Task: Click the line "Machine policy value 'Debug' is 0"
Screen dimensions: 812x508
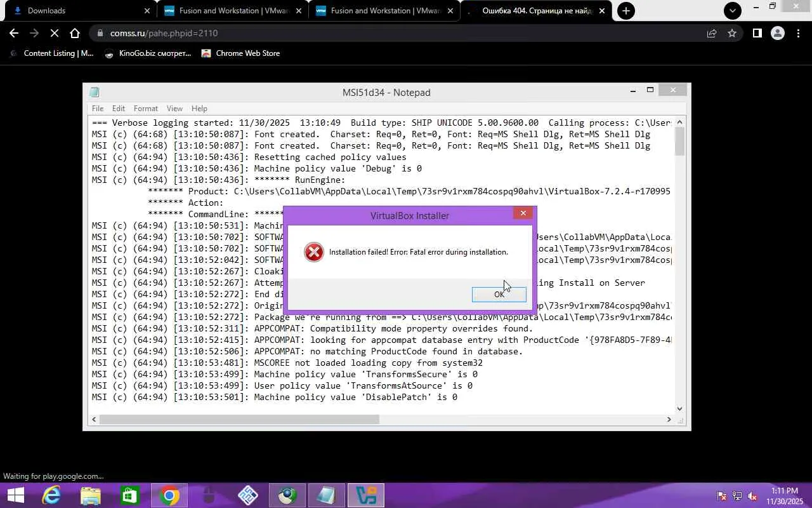Action: click(256, 168)
